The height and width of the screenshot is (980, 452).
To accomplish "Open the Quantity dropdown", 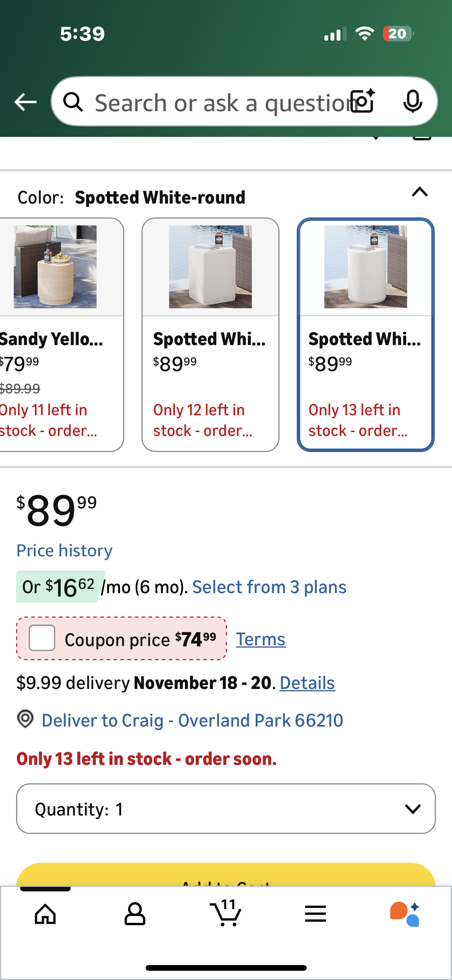I will (x=226, y=809).
